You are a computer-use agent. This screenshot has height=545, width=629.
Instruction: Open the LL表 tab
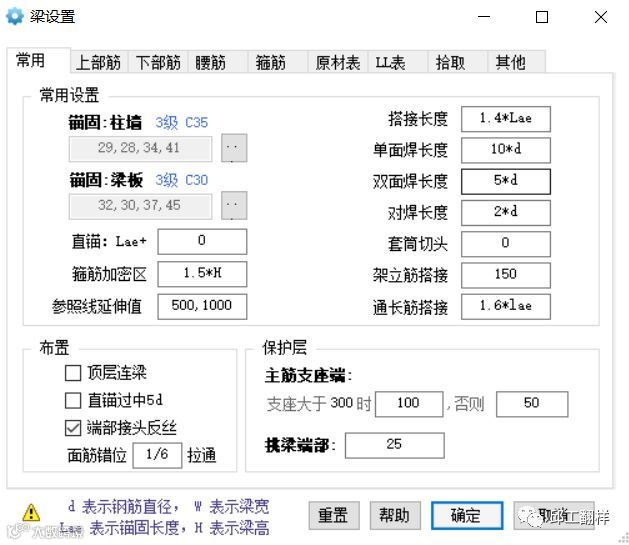pos(398,62)
